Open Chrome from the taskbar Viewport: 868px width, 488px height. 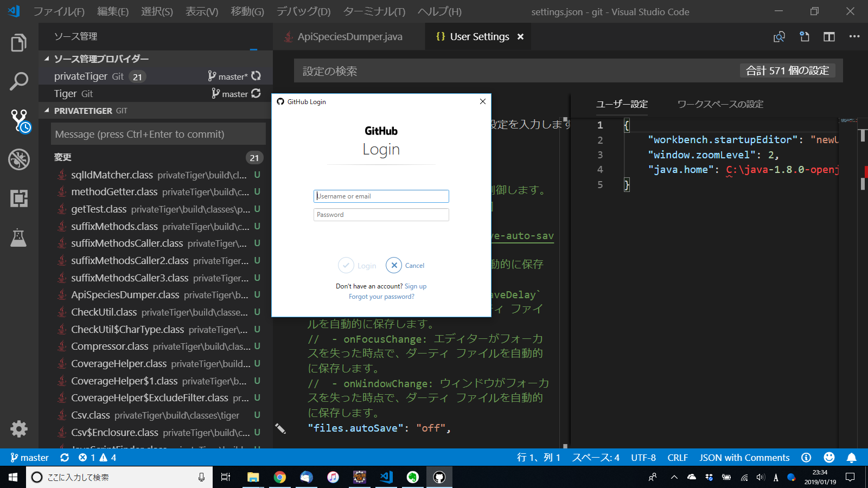pyautogui.click(x=280, y=477)
